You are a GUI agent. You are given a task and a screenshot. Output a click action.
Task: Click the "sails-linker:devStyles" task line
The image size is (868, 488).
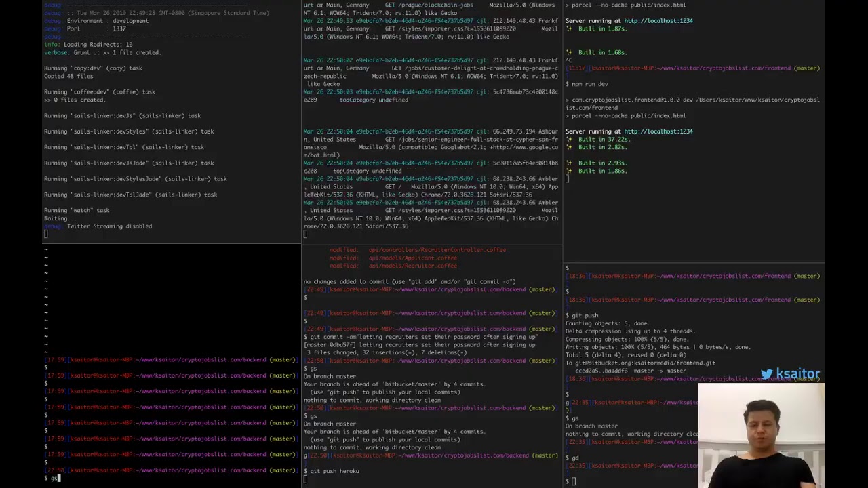tap(129, 131)
